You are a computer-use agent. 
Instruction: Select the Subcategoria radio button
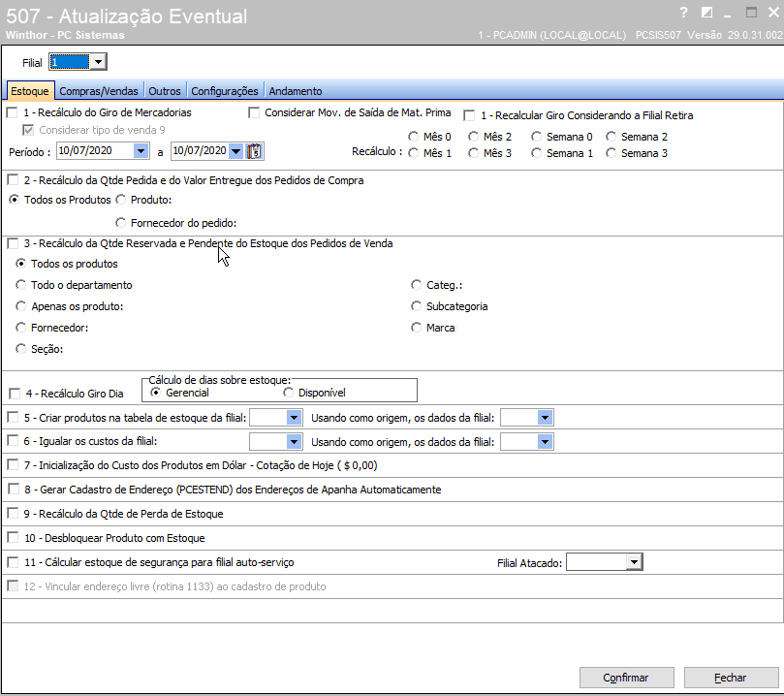click(x=416, y=306)
